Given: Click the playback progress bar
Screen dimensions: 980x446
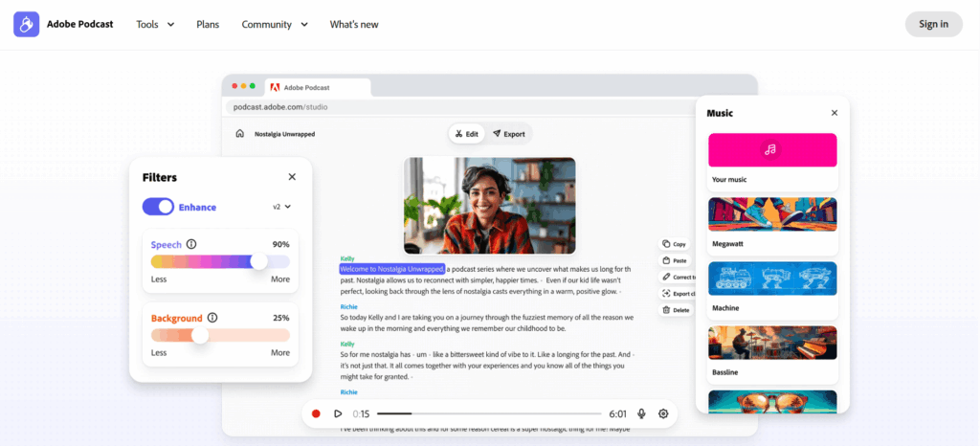Looking at the screenshot, I should [x=489, y=413].
